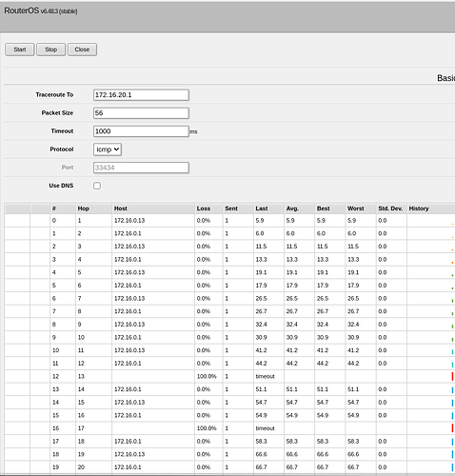This screenshot has height=476, width=455.
Task: Click the Start button
Action: pyautogui.click(x=20, y=50)
